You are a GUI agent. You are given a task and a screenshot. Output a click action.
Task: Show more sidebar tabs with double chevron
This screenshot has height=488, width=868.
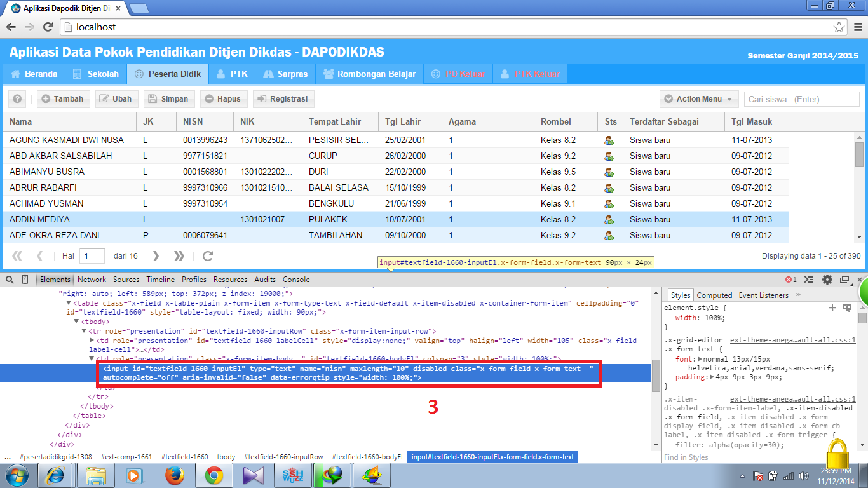[x=799, y=295]
